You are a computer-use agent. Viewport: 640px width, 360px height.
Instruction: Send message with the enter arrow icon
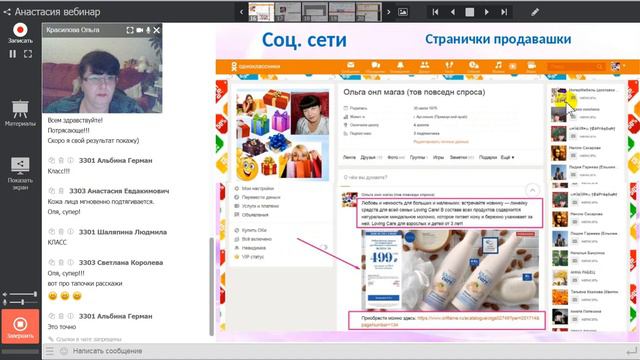(x=631, y=351)
